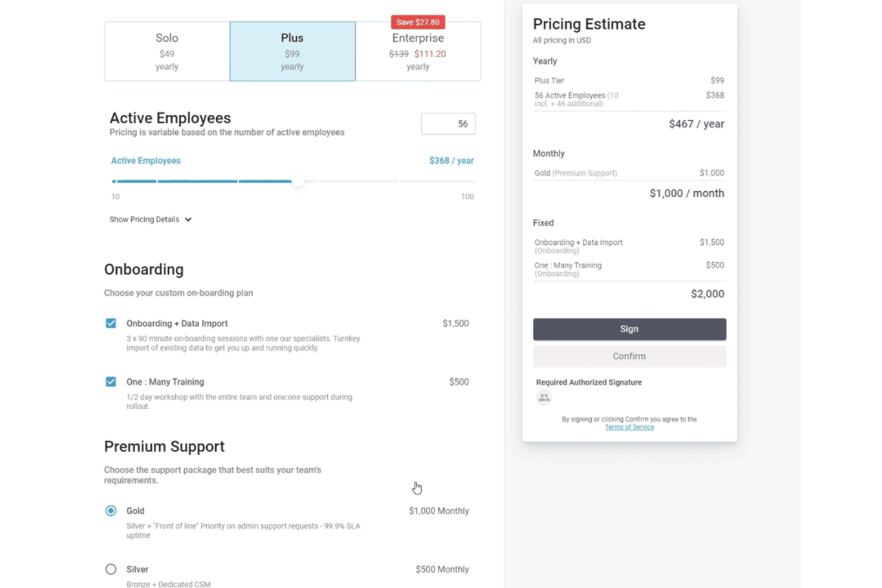Viewport: 882px width, 588px height.
Task: Click the '$2,000' fixed total
Action: tap(707, 294)
